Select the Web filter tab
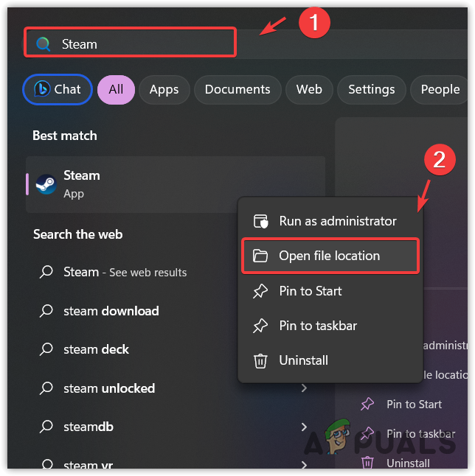This screenshot has width=475, height=476. coord(309,89)
